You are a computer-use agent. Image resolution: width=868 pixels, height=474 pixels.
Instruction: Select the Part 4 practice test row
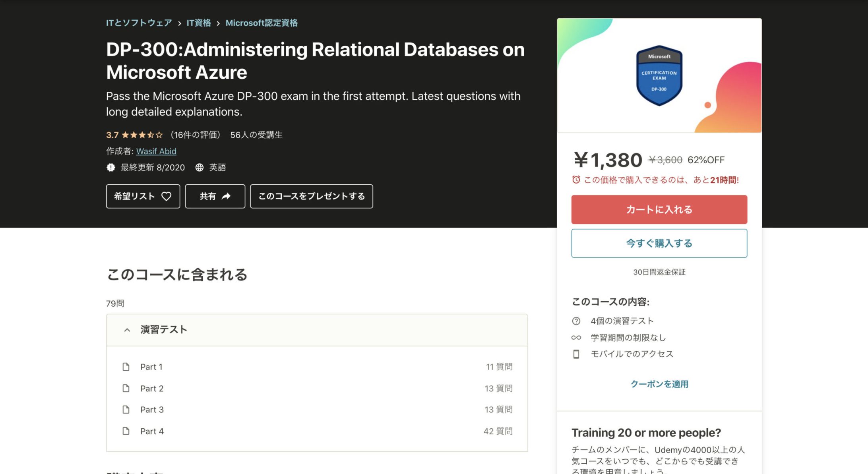pos(317,431)
